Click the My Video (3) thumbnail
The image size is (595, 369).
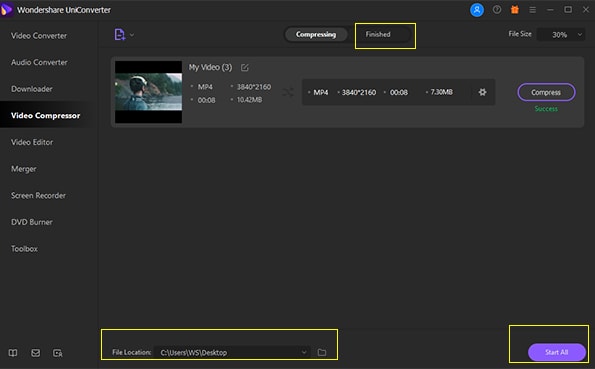(x=148, y=92)
